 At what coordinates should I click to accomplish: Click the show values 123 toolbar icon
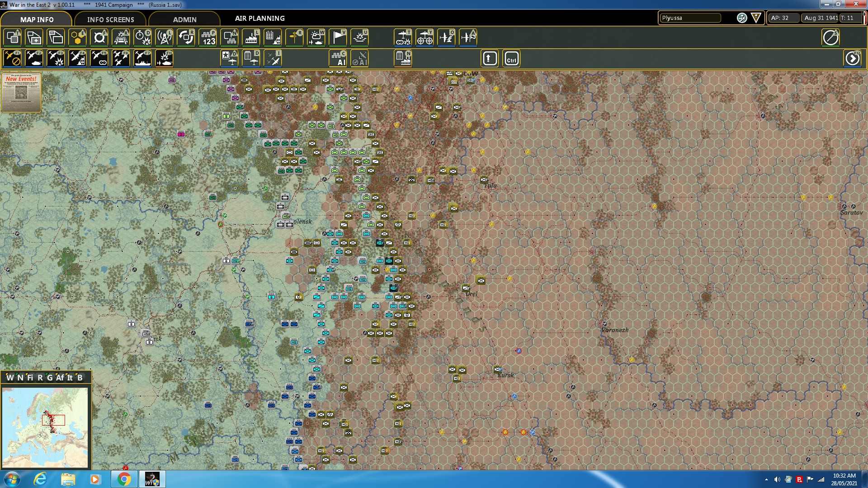208,38
